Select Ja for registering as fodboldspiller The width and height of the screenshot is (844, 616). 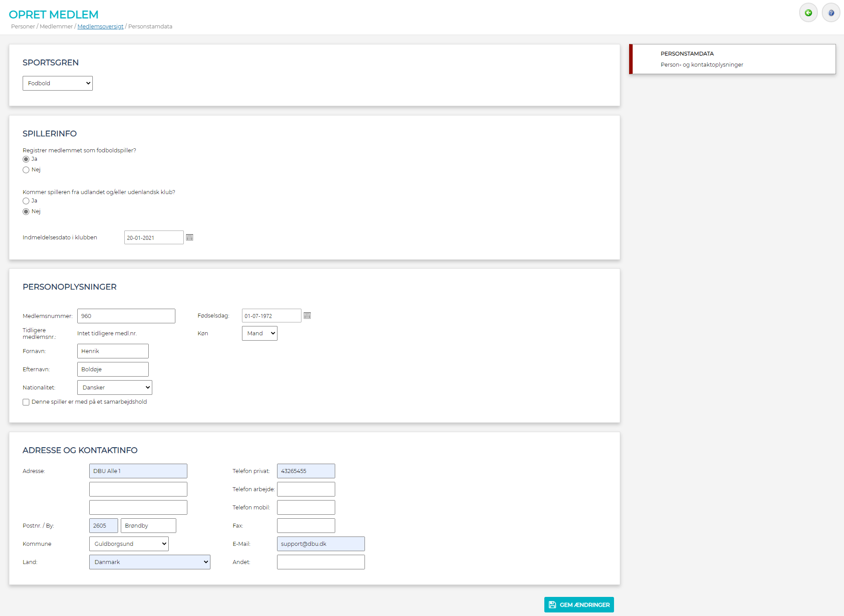click(x=26, y=159)
